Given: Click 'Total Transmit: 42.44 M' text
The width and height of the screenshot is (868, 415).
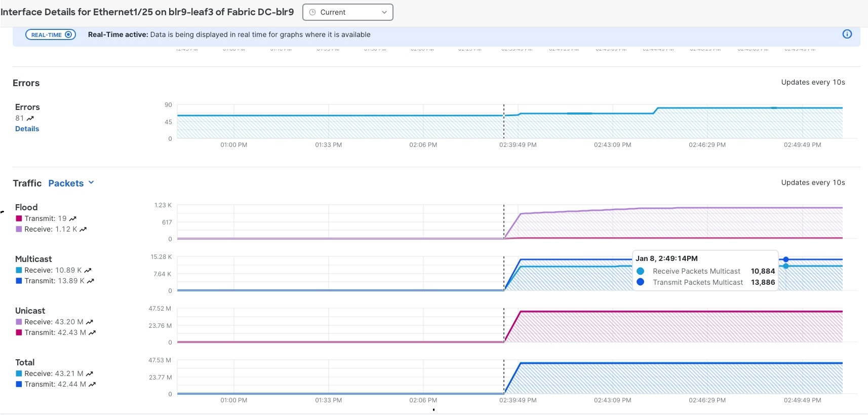Looking at the screenshot, I should [55, 384].
